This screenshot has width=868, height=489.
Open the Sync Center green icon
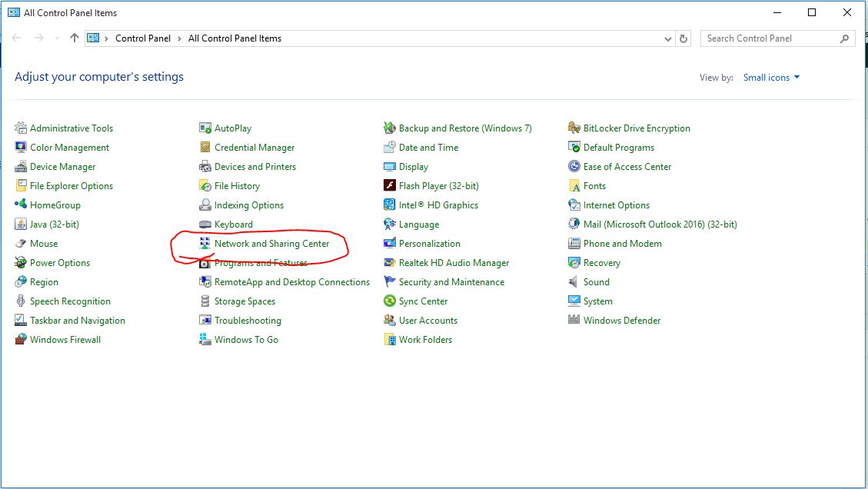pos(390,301)
